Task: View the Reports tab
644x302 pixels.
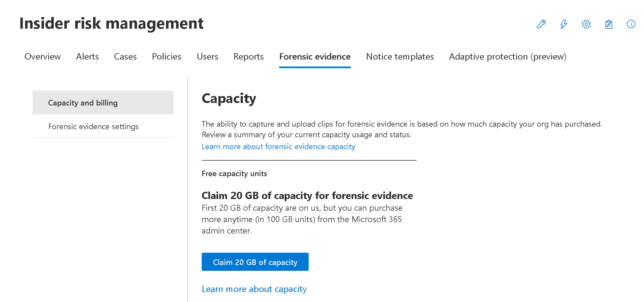Action: click(x=248, y=57)
